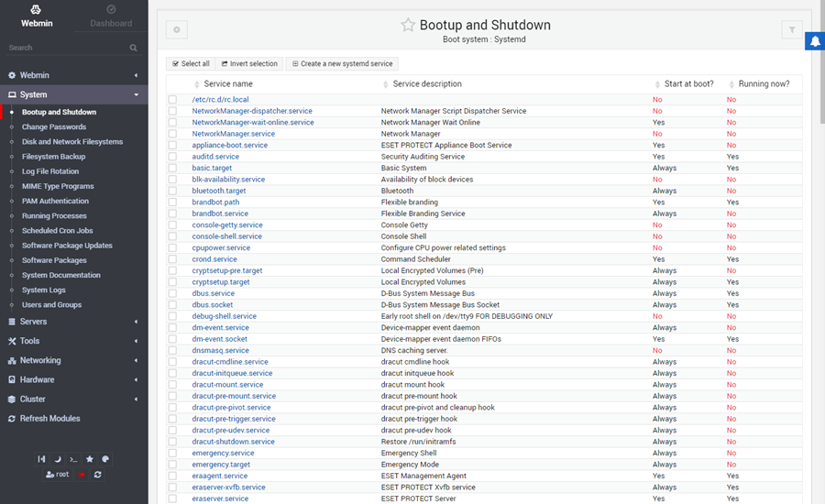Open the debug-shell.service link
The height and width of the screenshot is (504, 825).
coord(225,316)
